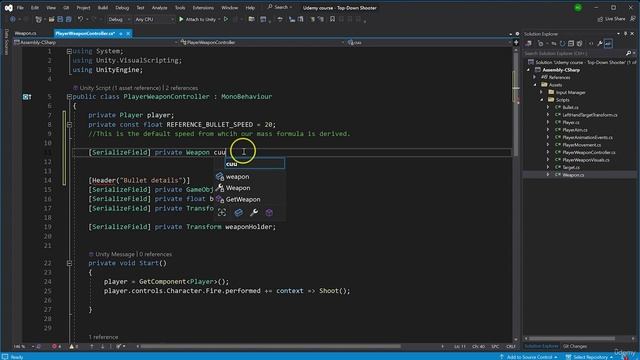Viewport: 640px width, 360px height.
Task: Click the '1 reference' CodeLens at the bottom
Action: click(103, 337)
